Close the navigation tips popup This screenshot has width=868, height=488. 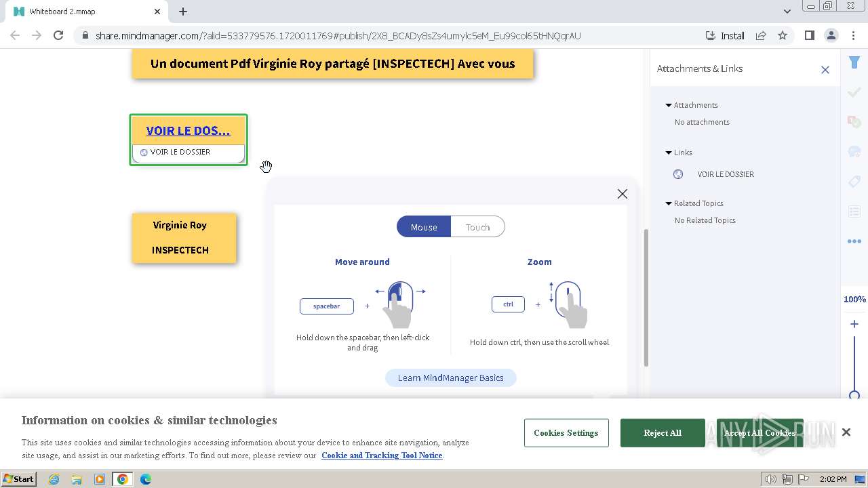(x=622, y=194)
